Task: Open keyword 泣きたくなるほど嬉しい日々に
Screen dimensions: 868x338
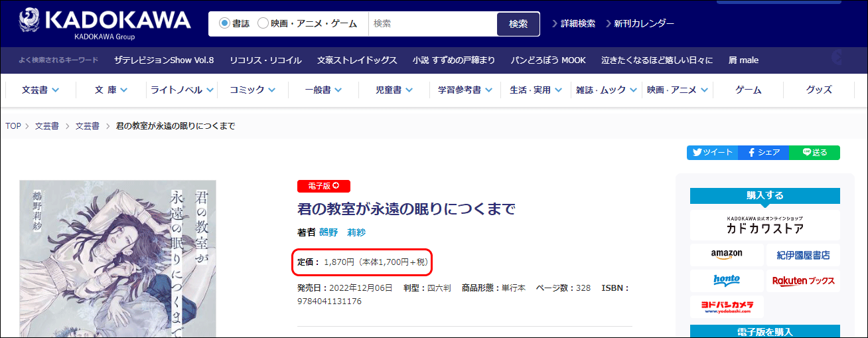Action: click(x=657, y=60)
